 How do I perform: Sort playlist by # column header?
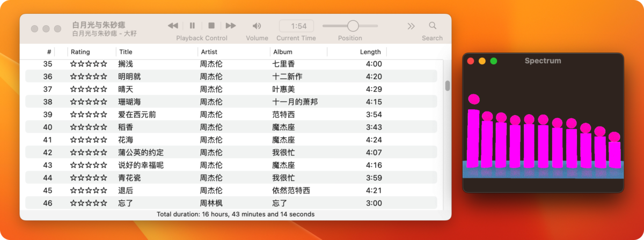click(x=49, y=52)
